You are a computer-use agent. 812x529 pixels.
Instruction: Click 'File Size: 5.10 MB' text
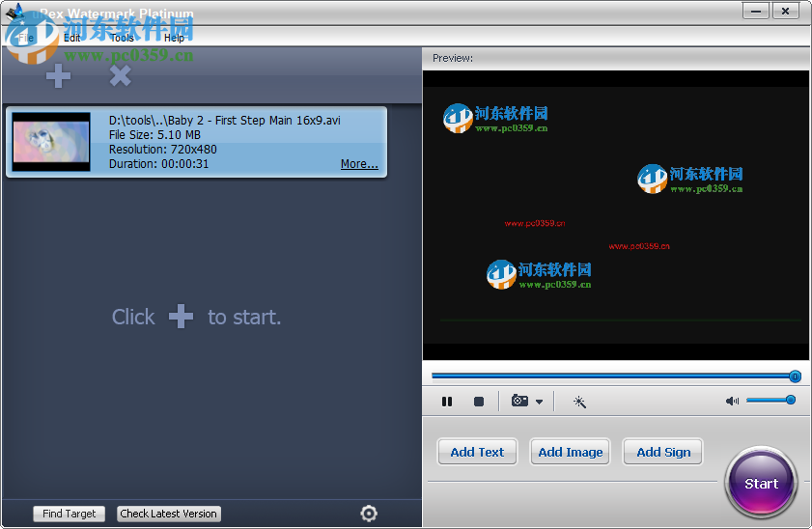click(x=154, y=134)
